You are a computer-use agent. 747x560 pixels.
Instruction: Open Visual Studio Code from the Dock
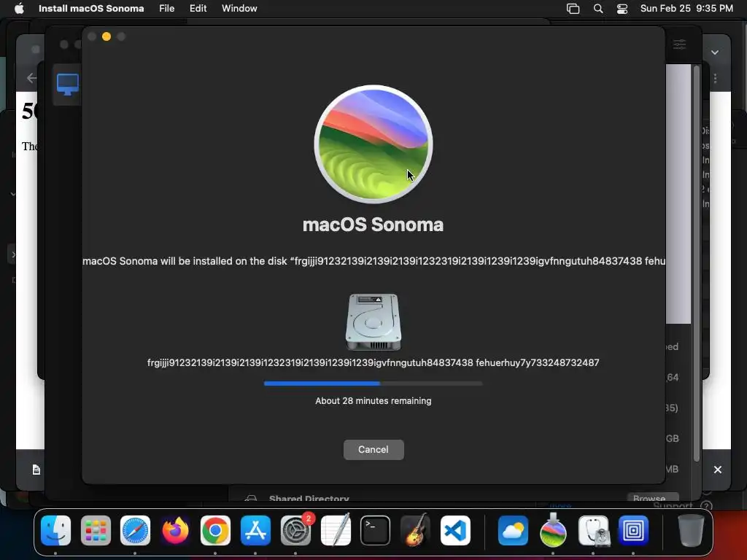[x=455, y=530]
